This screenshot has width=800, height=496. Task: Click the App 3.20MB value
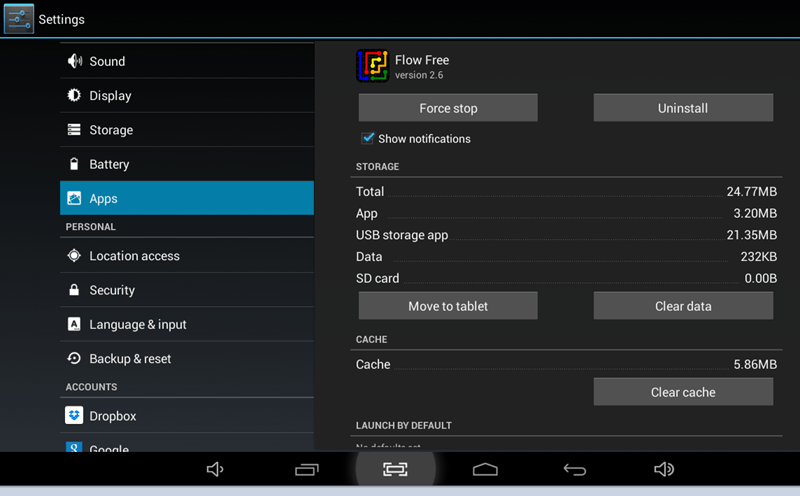pos(755,213)
